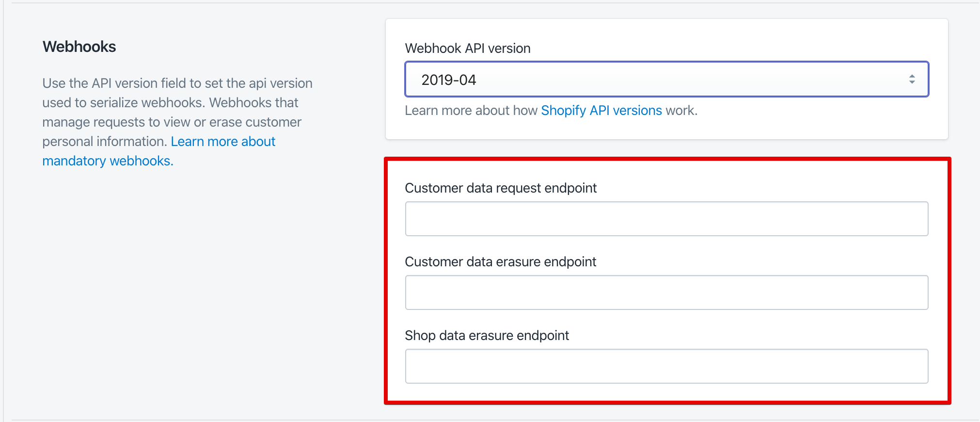Click the 'mandatory webhooks.' text on second link line
This screenshot has width=980, height=422.
(108, 161)
